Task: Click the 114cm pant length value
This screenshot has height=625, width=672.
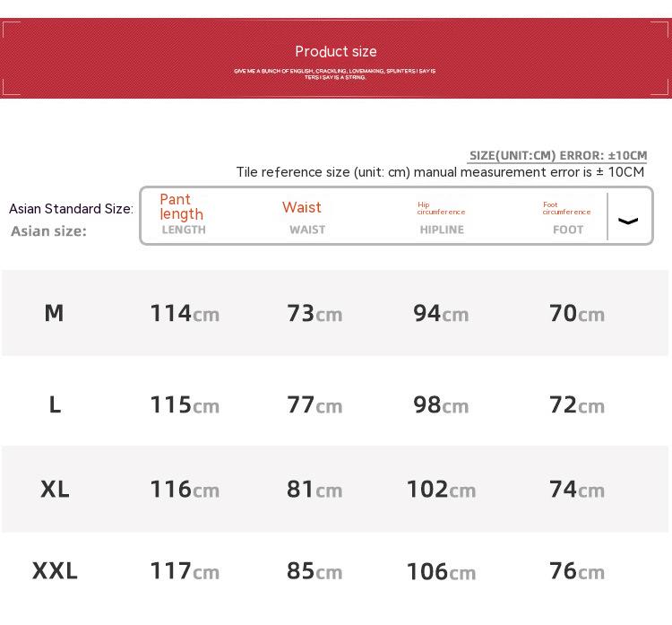Action: pyautogui.click(x=185, y=313)
